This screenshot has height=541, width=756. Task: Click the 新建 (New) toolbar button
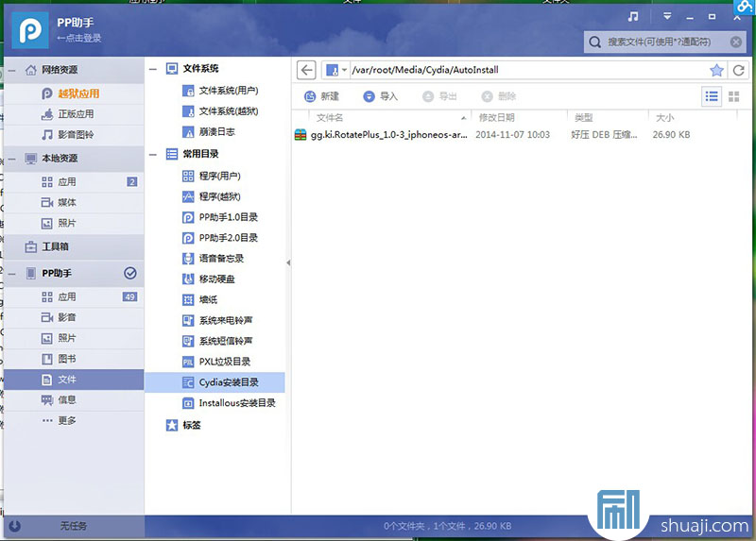(322, 96)
